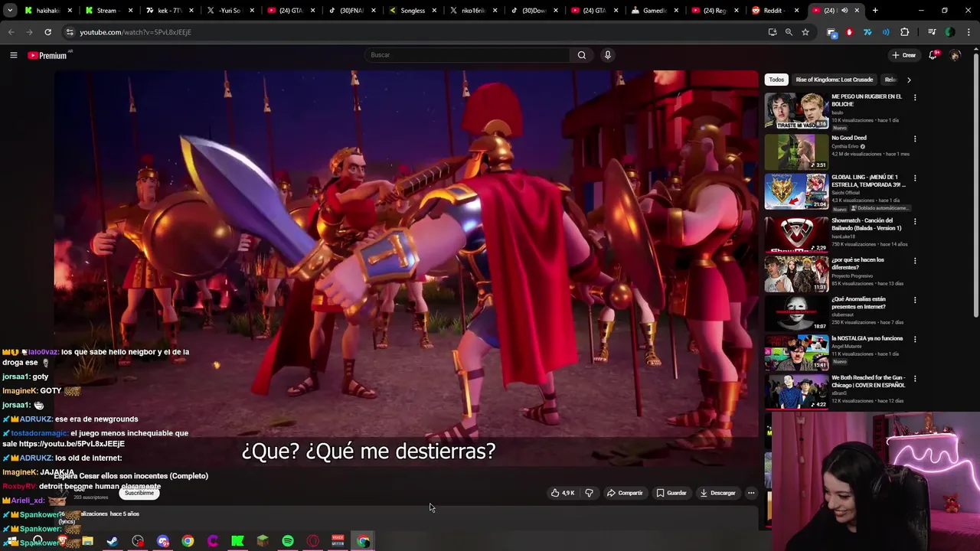Image resolution: width=980 pixels, height=551 pixels.
Task: Click the Compartir share button
Action: [x=625, y=493]
